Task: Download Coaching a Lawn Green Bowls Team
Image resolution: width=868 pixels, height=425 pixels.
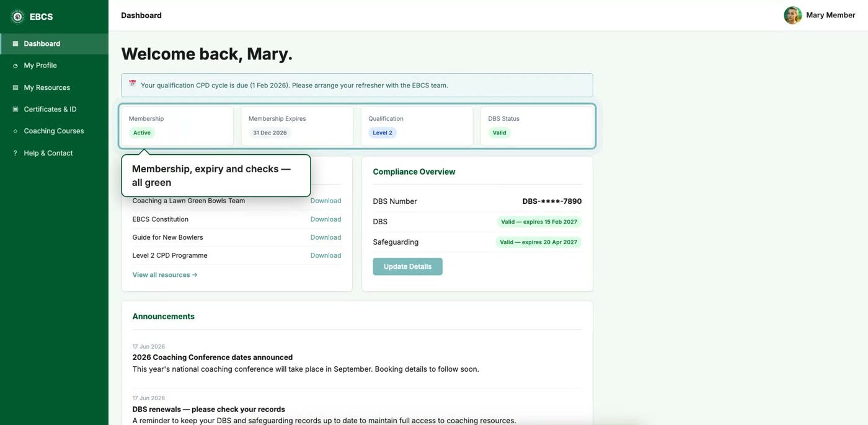Action: tap(325, 201)
